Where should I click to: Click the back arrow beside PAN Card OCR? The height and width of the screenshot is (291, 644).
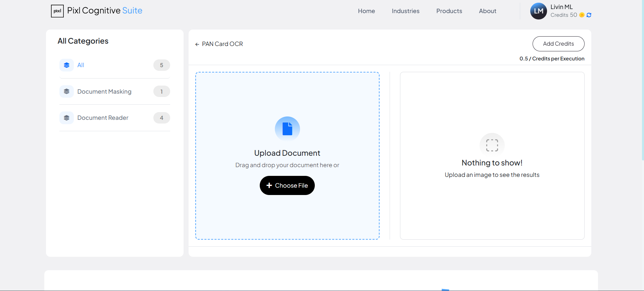tap(197, 44)
